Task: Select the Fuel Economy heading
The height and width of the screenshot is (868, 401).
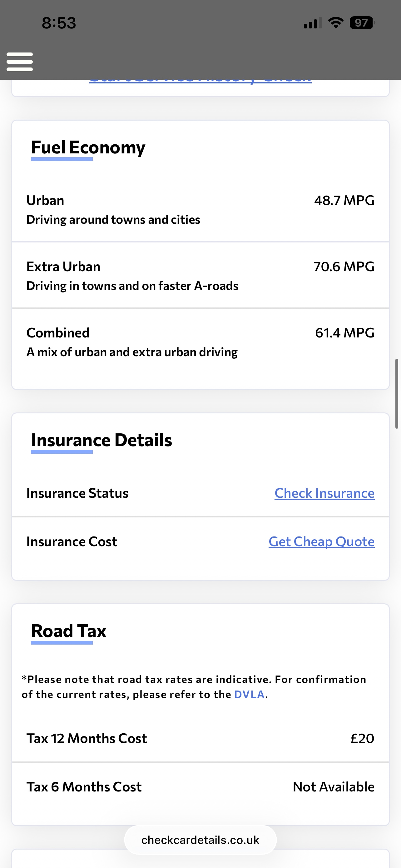Action: 88,147
